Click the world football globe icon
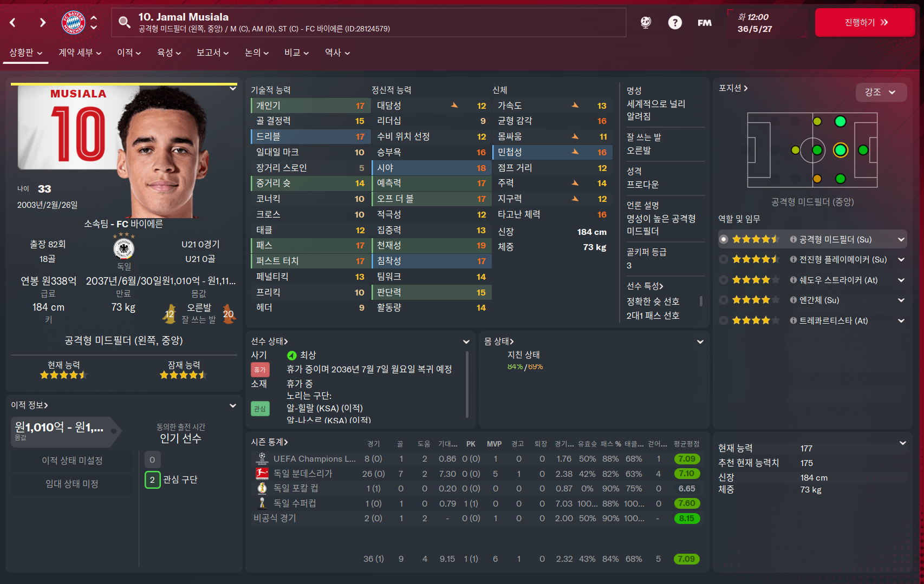 click(x=646, y=22)
